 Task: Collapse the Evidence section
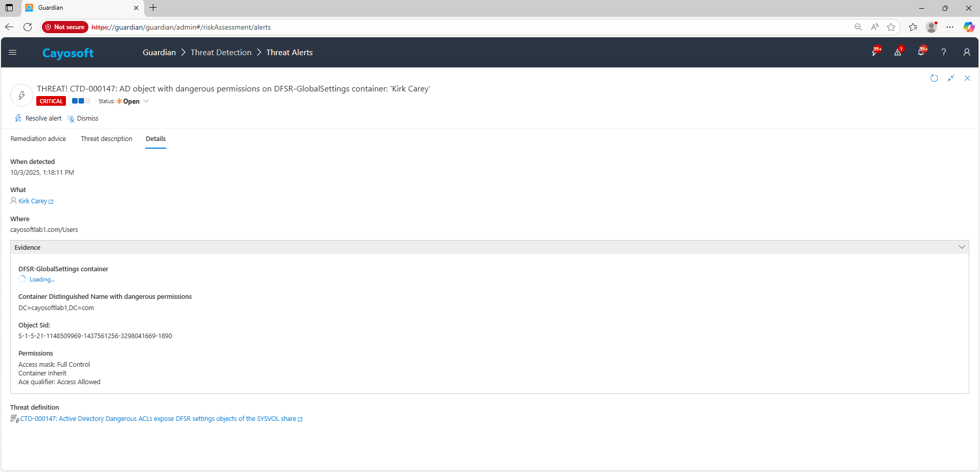962,247
